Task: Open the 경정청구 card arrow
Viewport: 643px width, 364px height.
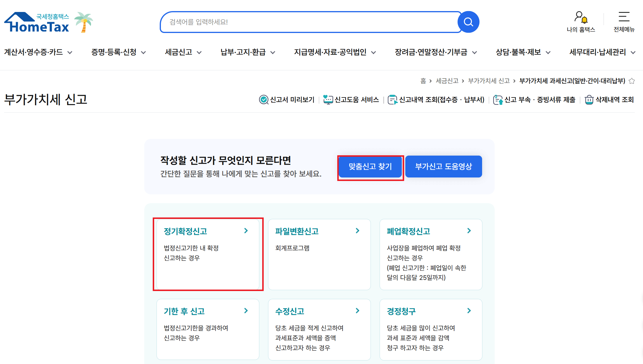Action: [x=469, y=311]
